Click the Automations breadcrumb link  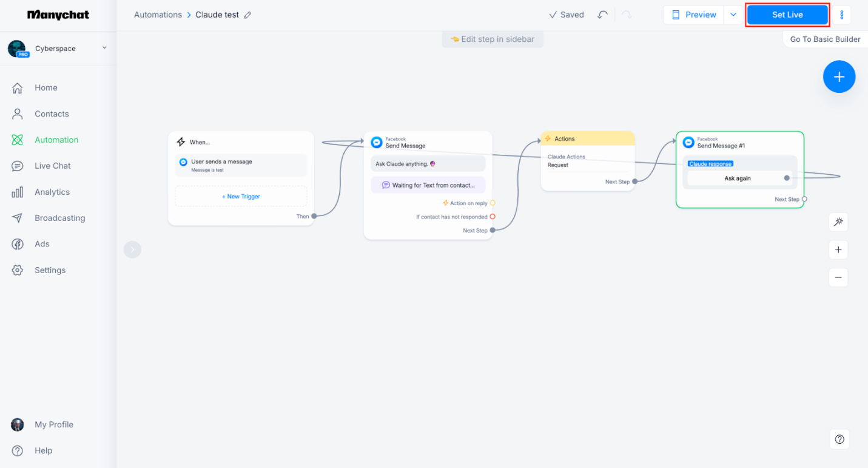[x=158, y=15]
